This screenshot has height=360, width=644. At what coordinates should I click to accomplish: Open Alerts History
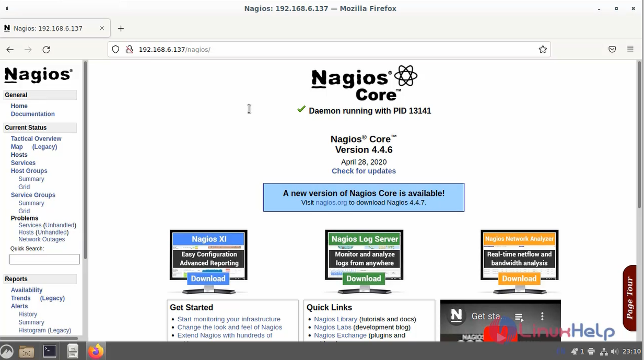coord(28,315)
